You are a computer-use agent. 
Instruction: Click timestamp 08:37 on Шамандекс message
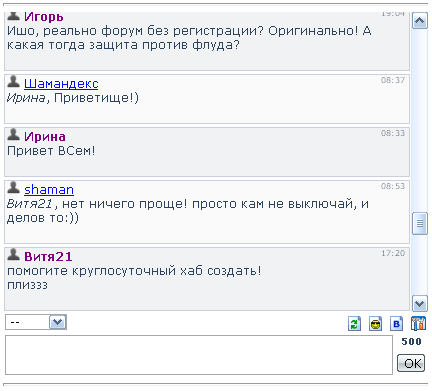(393, 80)
